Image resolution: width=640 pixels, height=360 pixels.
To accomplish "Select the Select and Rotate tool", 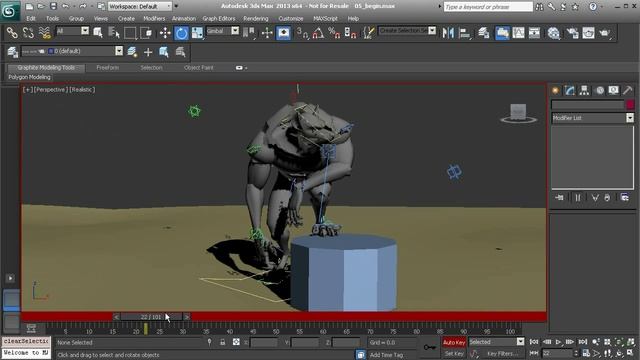I will 181,33.
